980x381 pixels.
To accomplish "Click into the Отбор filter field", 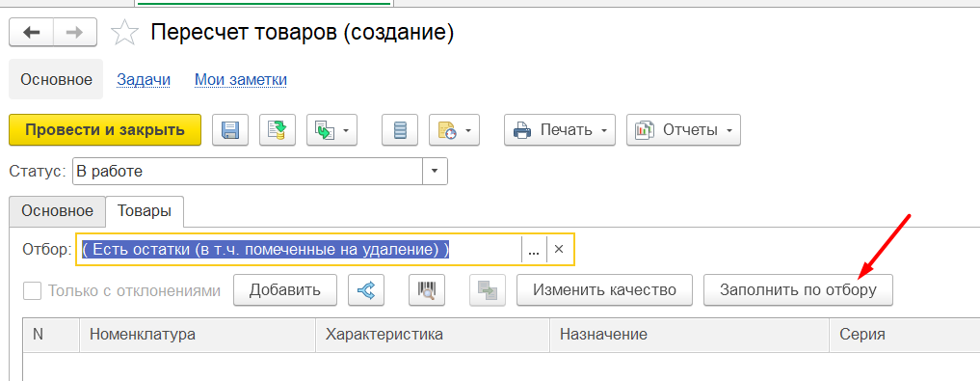I will point(299,250).
